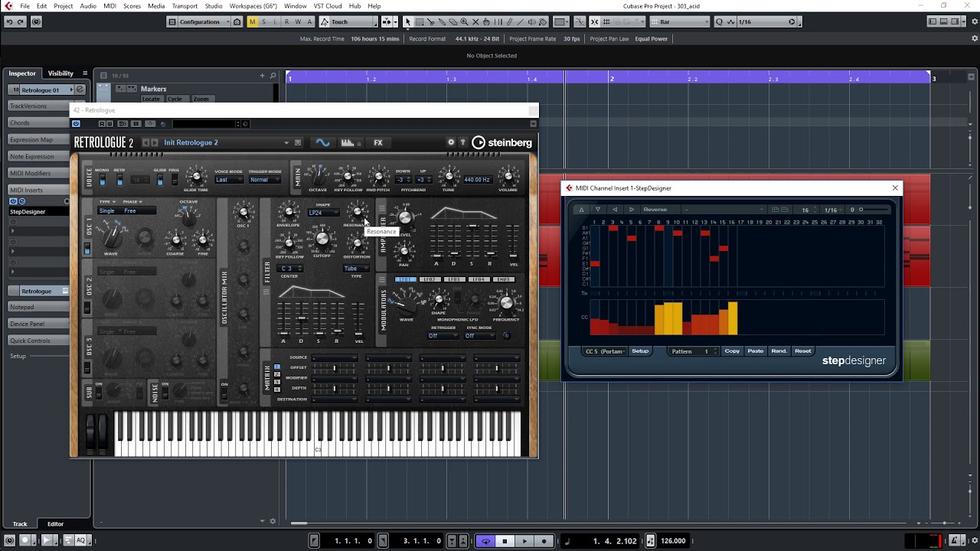Click the StepDesigner Rand. button

click(x=779, y=351)
